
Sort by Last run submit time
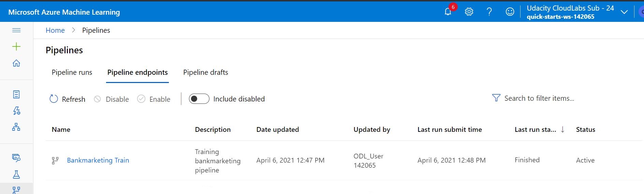450,129
